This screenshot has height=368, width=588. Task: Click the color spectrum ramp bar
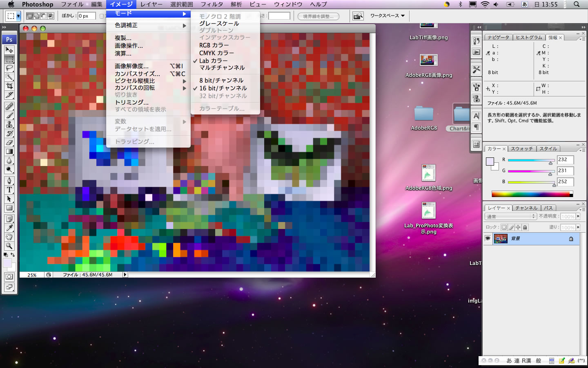pos(532,194)
